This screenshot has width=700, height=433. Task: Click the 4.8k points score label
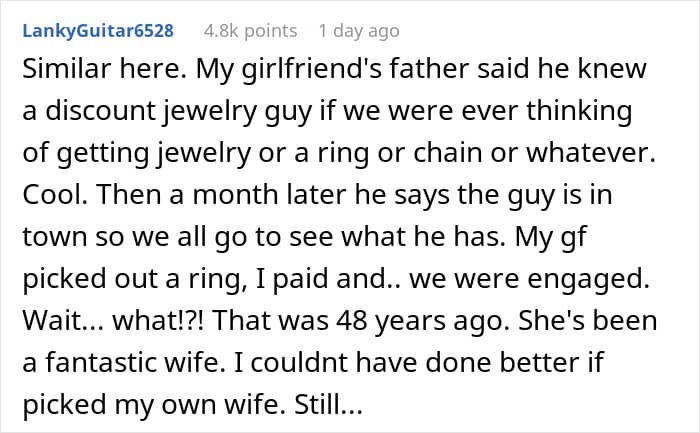pos(250,31)
